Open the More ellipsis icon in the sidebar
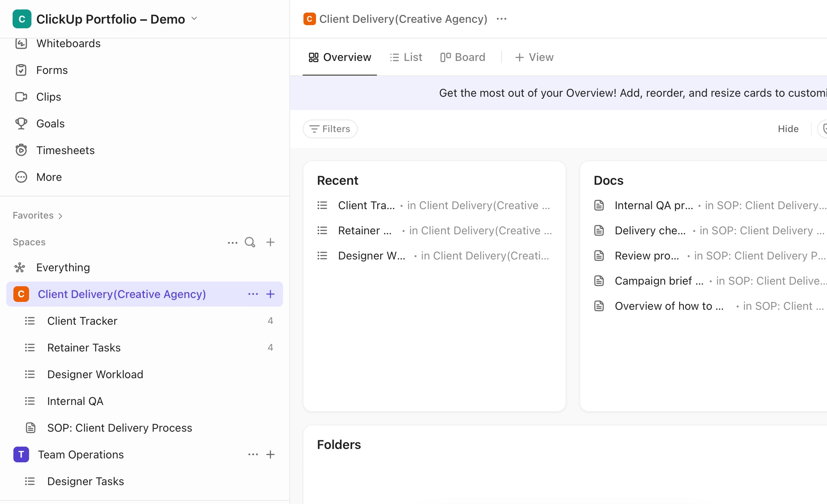827x504 pixels. click(21, 177)
